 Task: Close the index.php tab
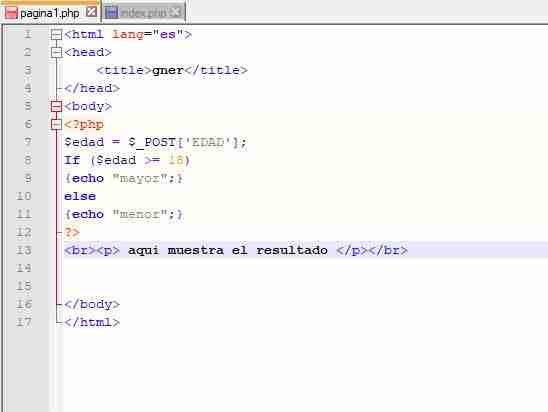pos(175,12)
